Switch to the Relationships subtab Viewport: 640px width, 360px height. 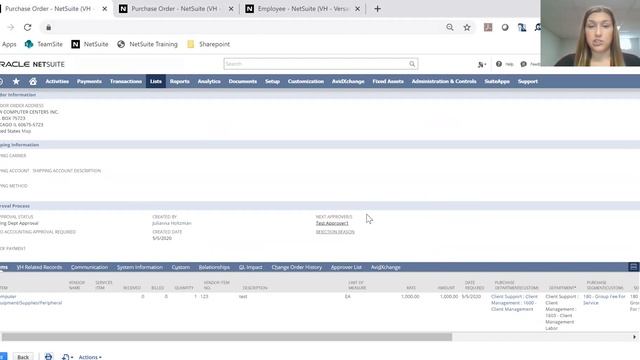[214, 267]
